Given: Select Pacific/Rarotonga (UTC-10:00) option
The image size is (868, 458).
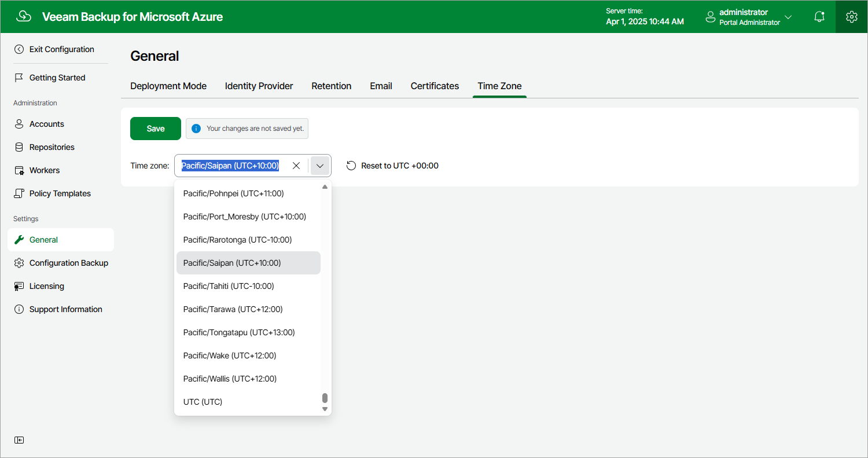Looking at the screenshot, I should point(248,240).
